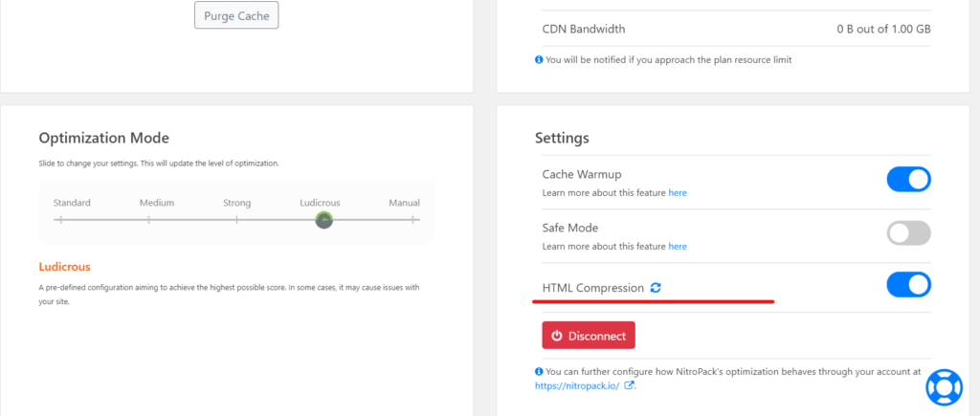Open the blue lifebuoy help icon
Image resolution: width=980 pixels, height=416 pixels.
pos(944,386)
